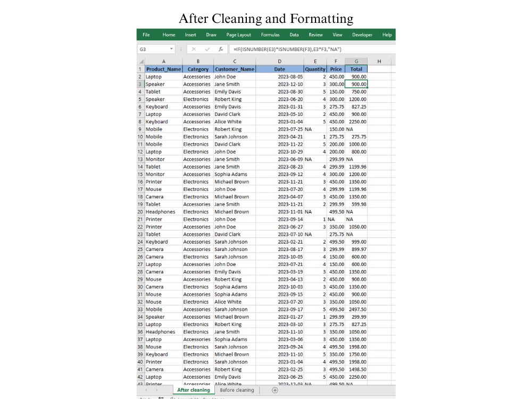Select all cells with the corner triangle
This screenshot has height=399, width=532.
(x=141, y=61)
